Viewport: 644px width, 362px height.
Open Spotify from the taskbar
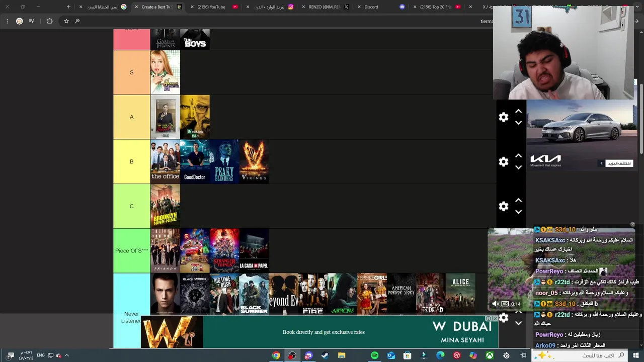pos(374,355)
